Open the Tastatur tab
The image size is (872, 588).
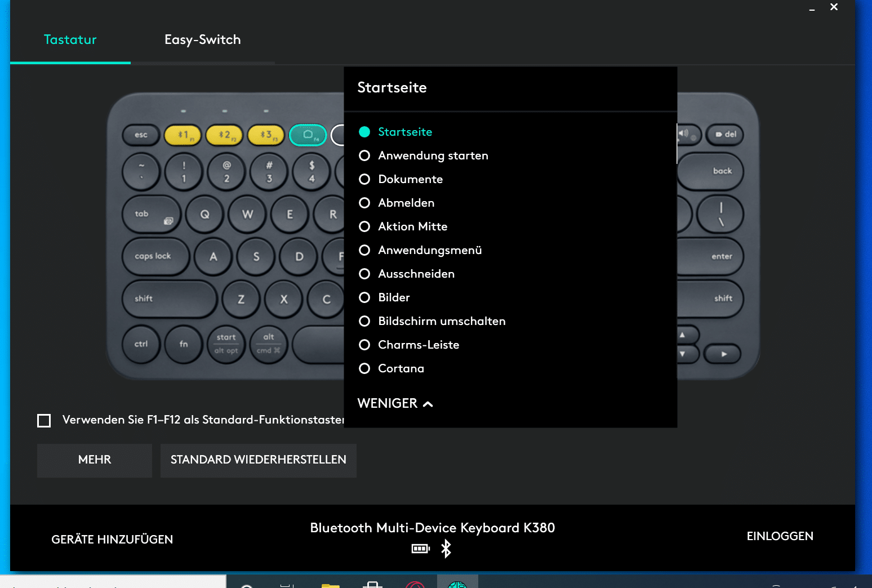coord(70,40)
